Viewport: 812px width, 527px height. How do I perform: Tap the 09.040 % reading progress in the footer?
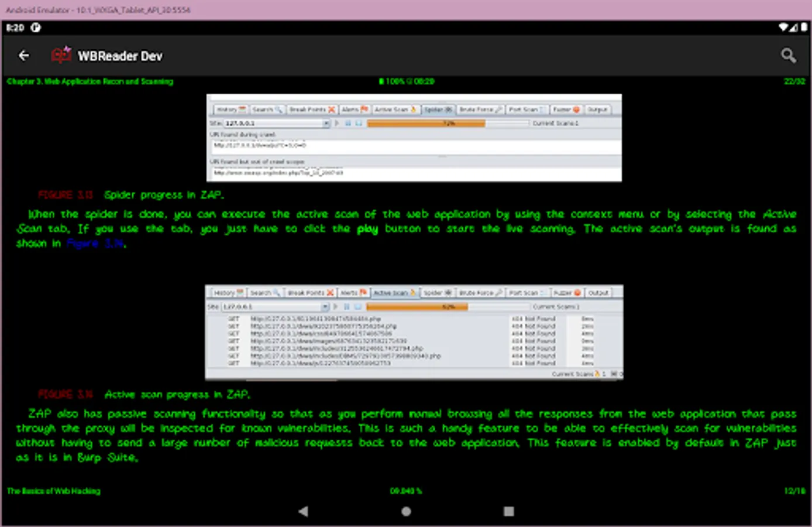click(406, 491)
